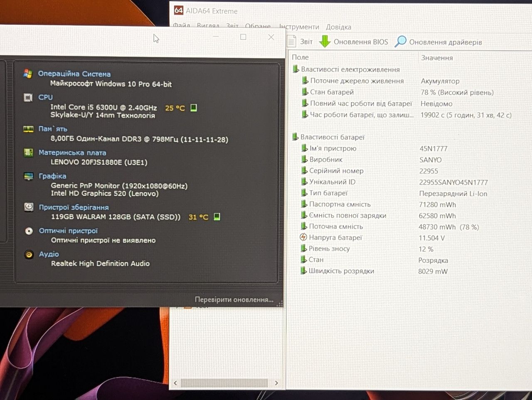Click the icon beside Поточна ємність
Screen dimensions: 532x400
click(x=304, y=226)
